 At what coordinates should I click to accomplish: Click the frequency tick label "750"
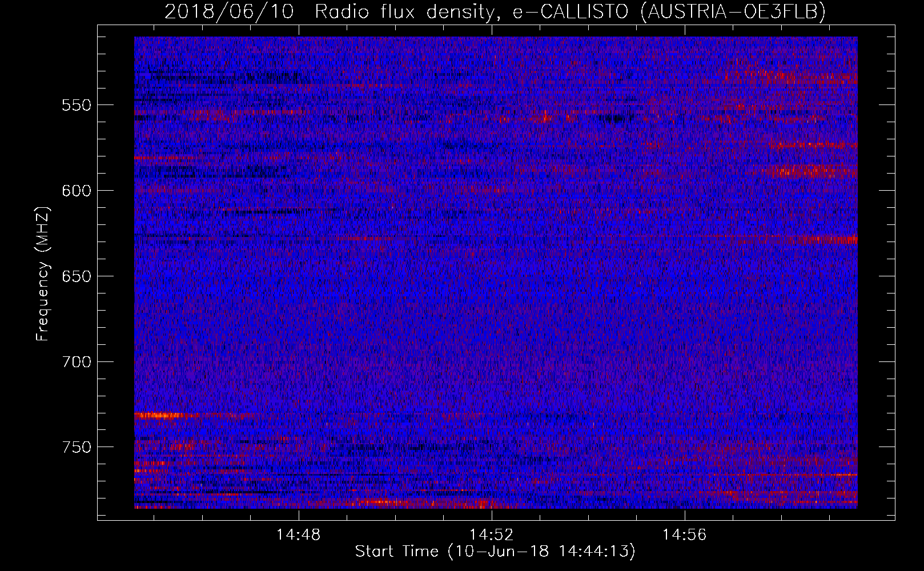76,447
